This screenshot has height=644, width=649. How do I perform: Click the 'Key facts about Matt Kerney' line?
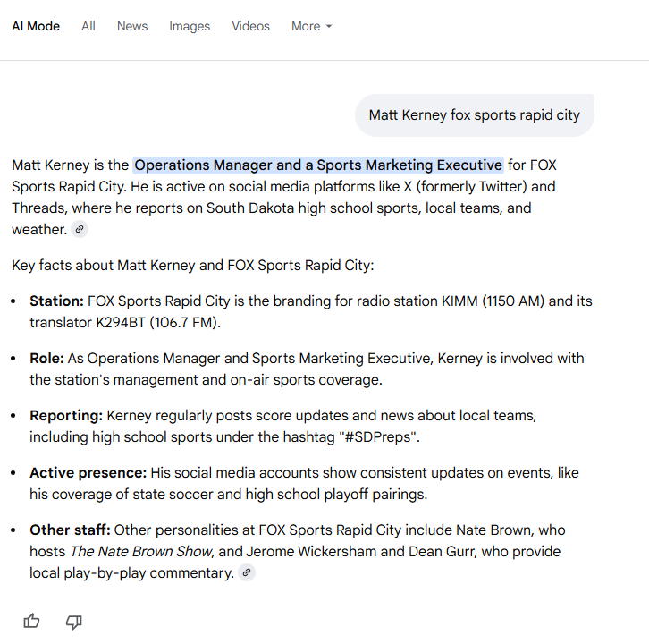[x=192, y=265]
